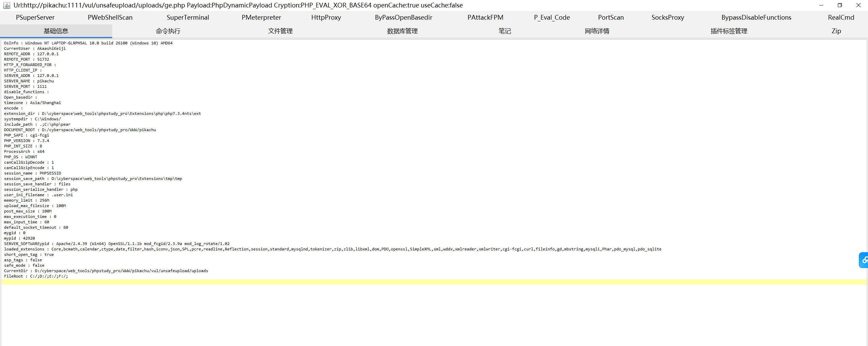Click the PHP_SAPI : cgi-fcgi line
Viewport: 868px width, 346px height.
[x=26, y=135]
